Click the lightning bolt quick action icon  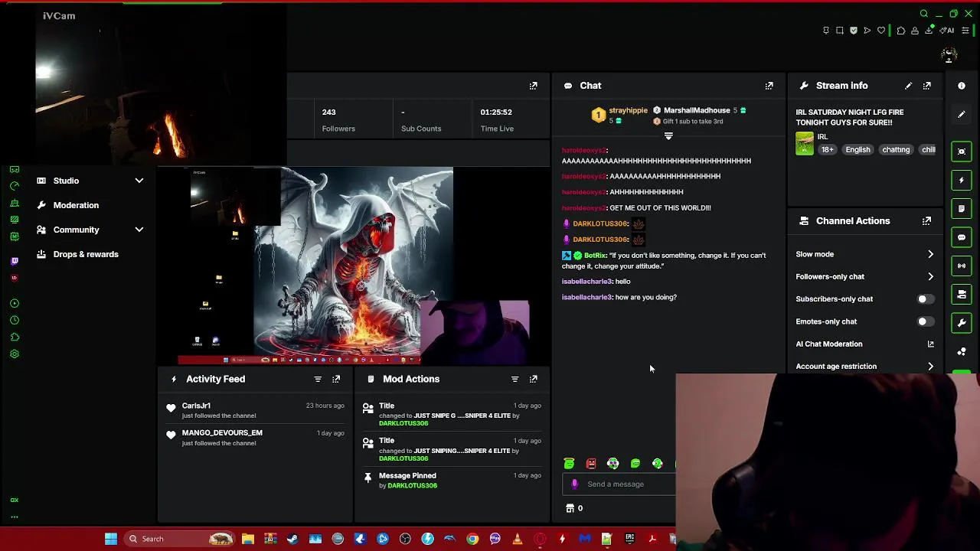(962, 181)
